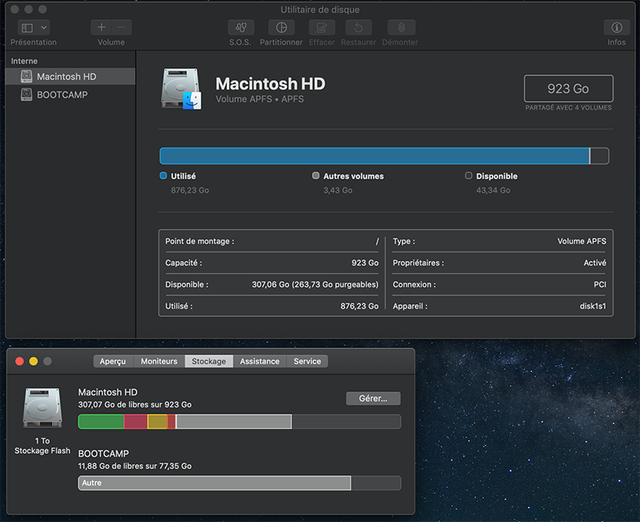The width and height of the screenshot is (640, 522).
Task: Click the Démonter unmount icon
Action: pyautogui.click(x=402, y=27)
